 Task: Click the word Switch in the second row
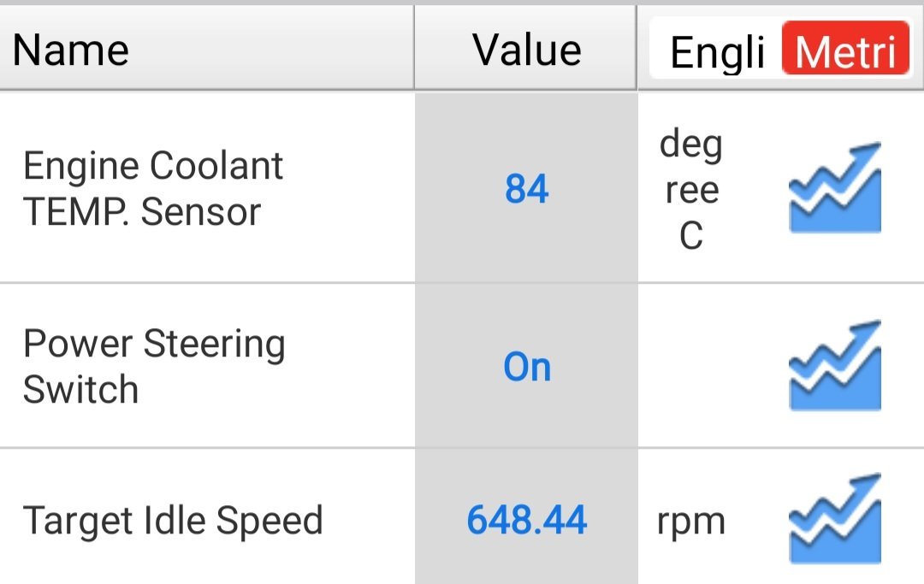(80, 389)
